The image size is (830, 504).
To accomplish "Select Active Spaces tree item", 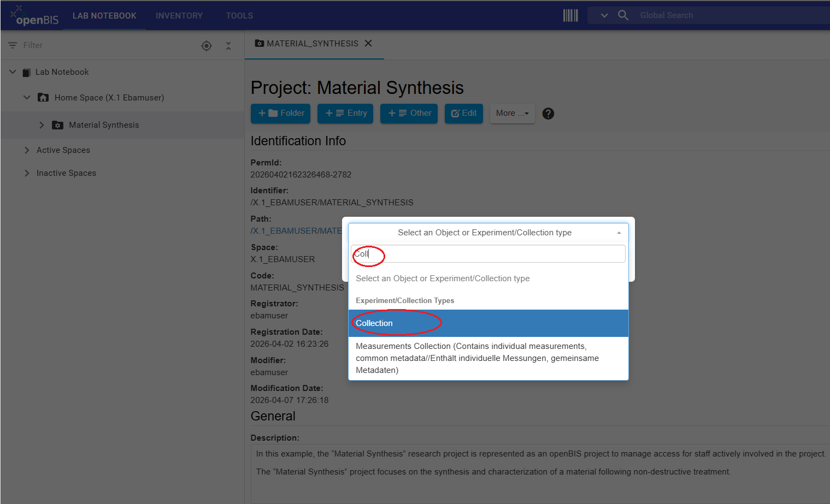I will pos(63,150).
